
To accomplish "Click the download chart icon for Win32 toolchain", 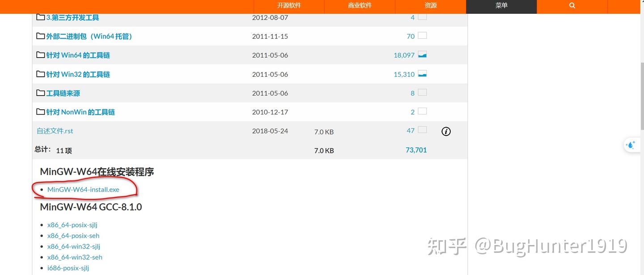I will [422, 74].
